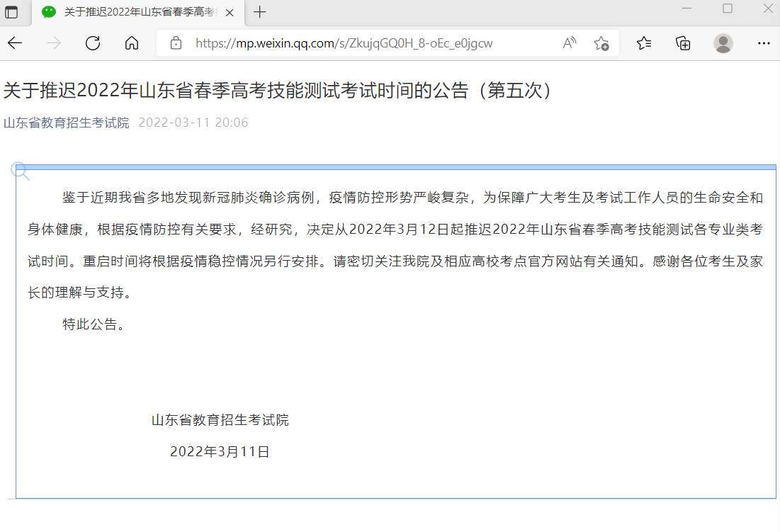The image size is (780, 532).
Task: View site security lock information
Action: (x=176, y=43)
